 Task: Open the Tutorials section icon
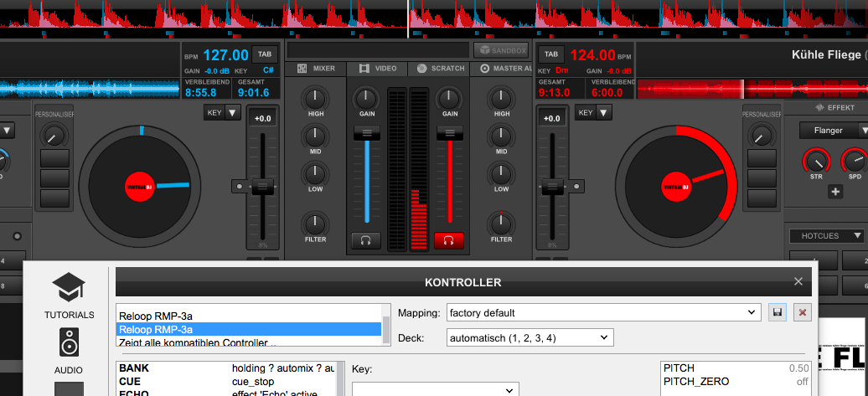click(x=69, y=288)
